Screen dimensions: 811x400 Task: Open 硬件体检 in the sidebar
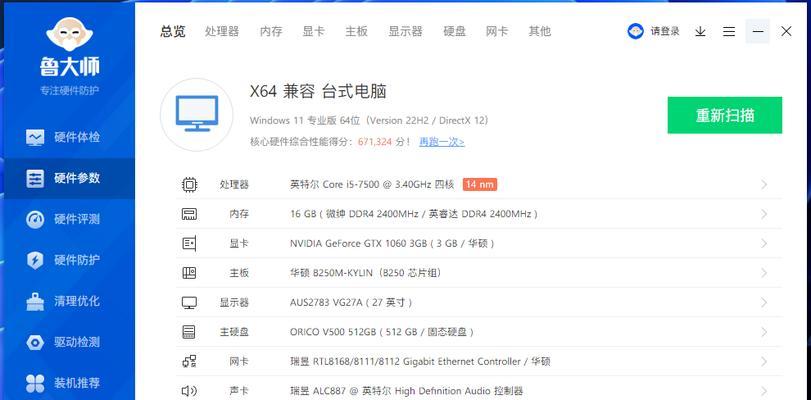pos(67,138)
